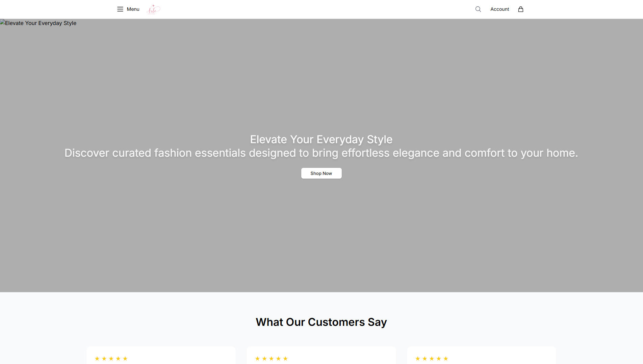Click the first review card's star rating
The image size is (643, 364).
[111, 359]
